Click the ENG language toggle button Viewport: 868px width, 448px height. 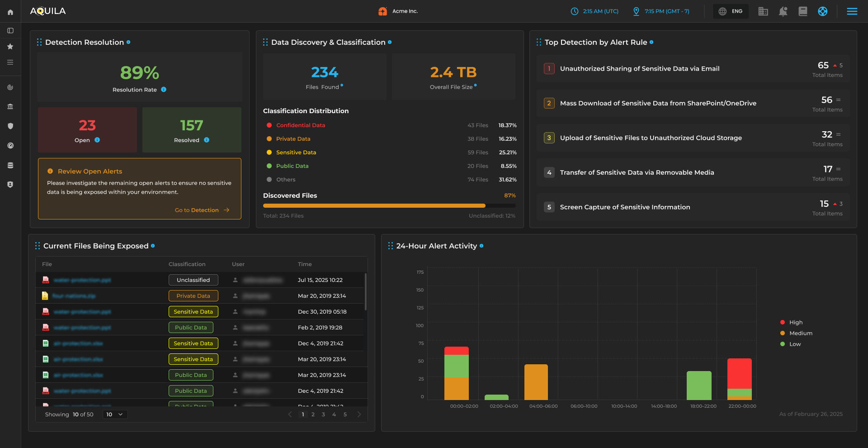tap(731, 11)
